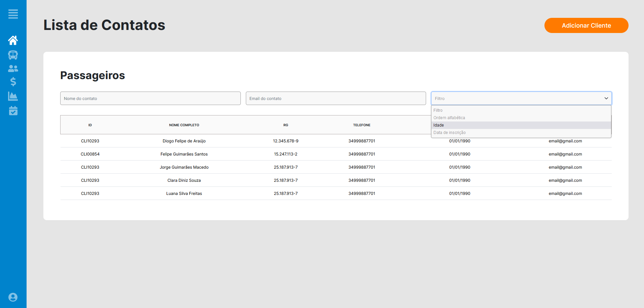
Task: Open the user profile icon at bottom
Action: [13, 297]
